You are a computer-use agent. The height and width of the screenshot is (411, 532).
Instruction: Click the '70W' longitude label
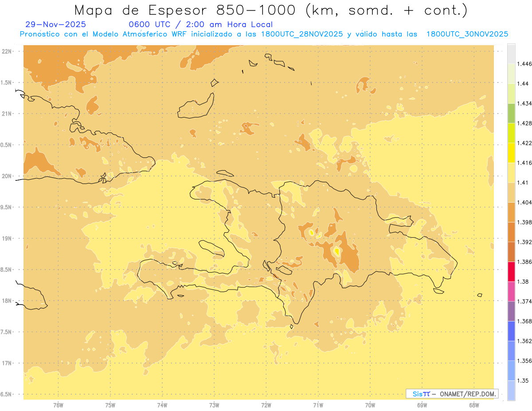[x=370, y=405]
